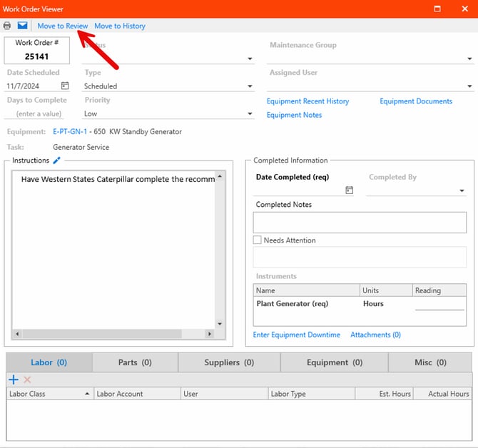Expand the Type dropdown showing Scheduled
478x448 pixels.
tap(250, 86)
